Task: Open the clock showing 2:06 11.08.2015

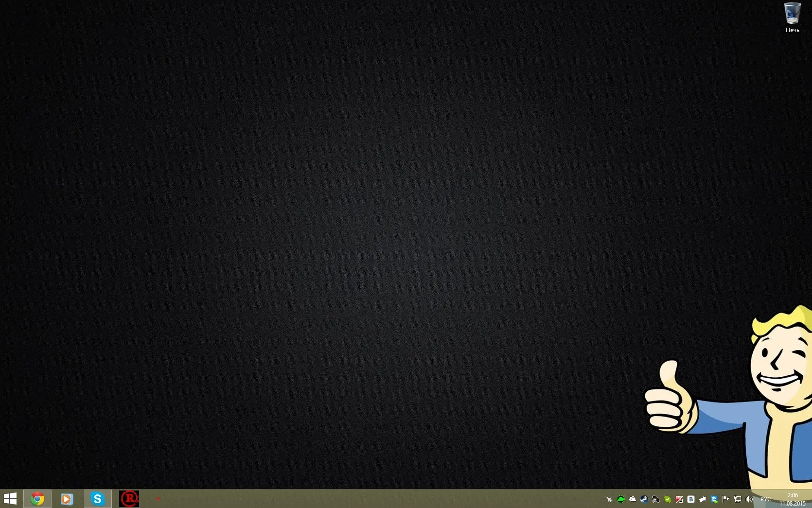Action: [x=792, y=499]
